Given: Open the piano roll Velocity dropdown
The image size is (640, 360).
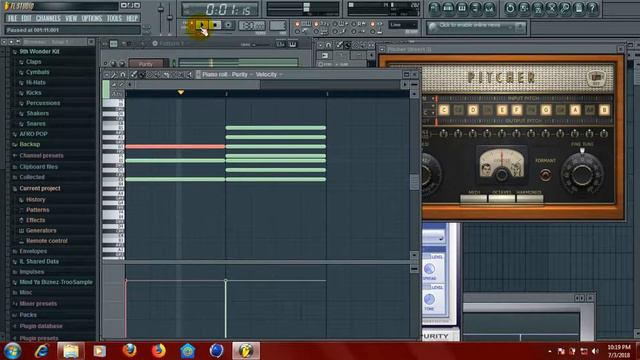Looking at the screenshot, I should pyautogui.click(x=269, y=74).
